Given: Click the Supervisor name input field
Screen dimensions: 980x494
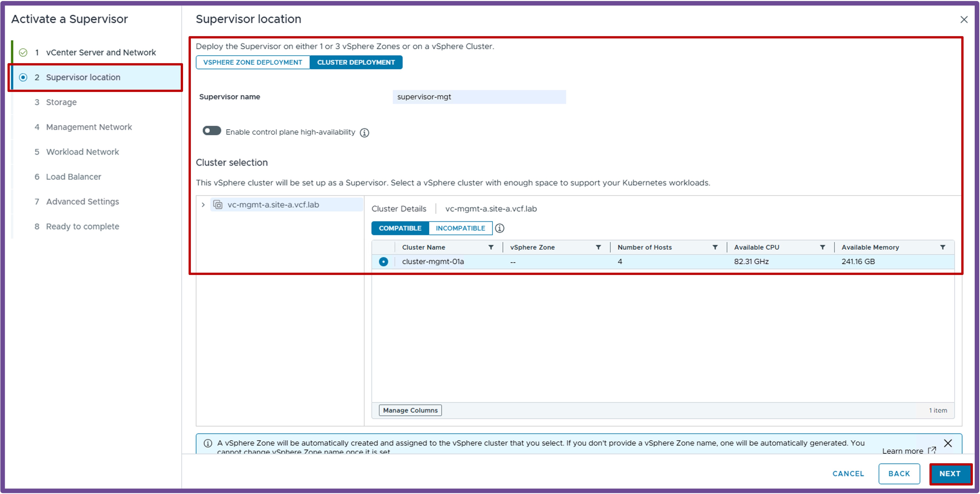Looking at the screenshot, I should click(x=479, y=97).
